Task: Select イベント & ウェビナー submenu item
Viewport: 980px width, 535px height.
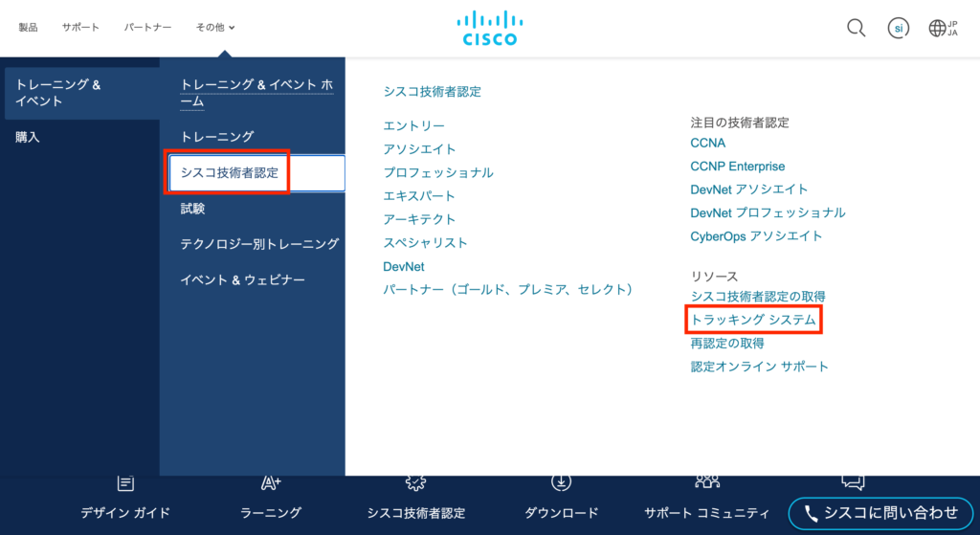Action: pyautogui.click(x=242, y=279)
